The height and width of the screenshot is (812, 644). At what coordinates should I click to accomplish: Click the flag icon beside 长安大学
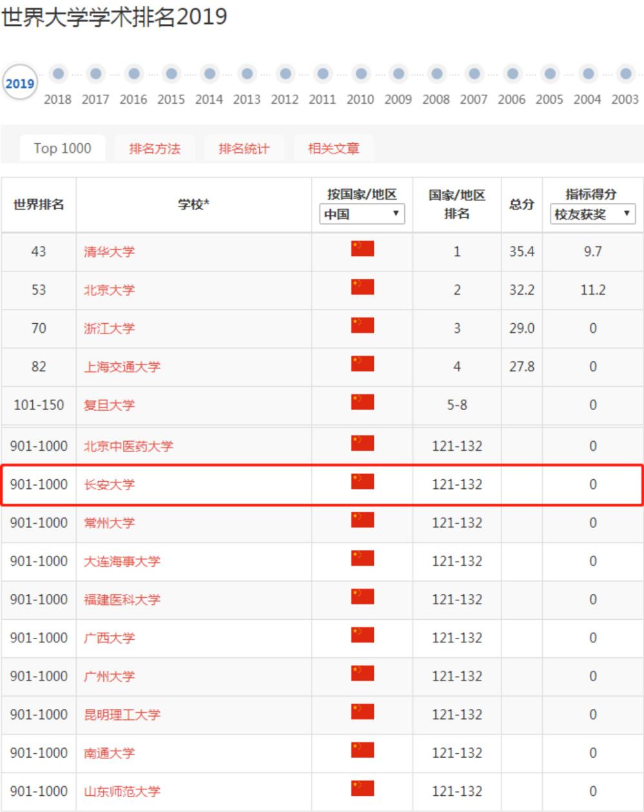(x=362, y=482)
